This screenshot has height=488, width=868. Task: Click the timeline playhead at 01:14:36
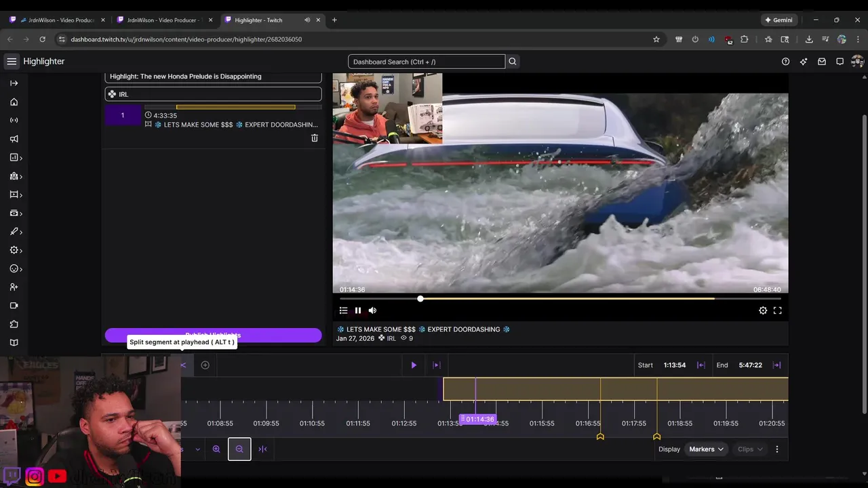[x=478, y=420]
